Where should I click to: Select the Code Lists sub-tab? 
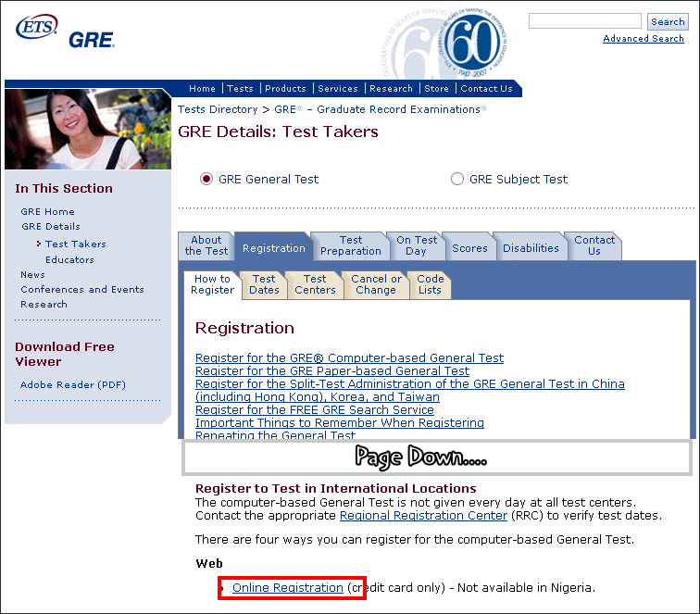click(x=430, y=284)
